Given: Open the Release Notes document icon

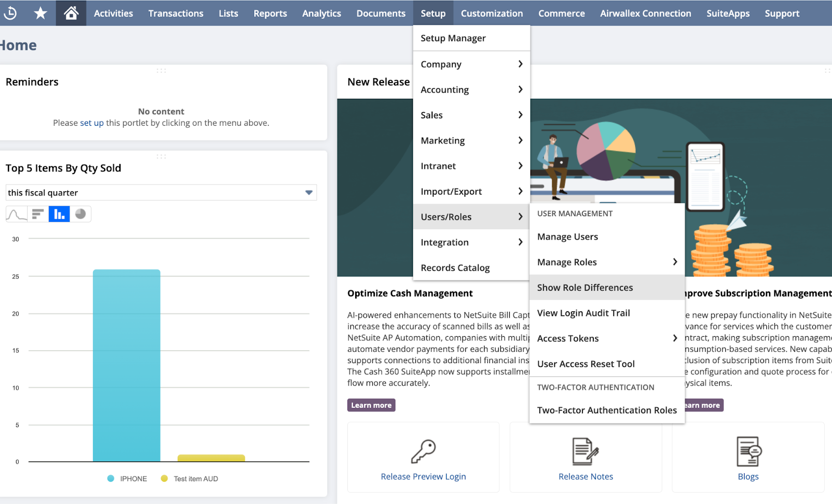Looking at the screenshot, I should pyautogui.click(x=586, y=451).
